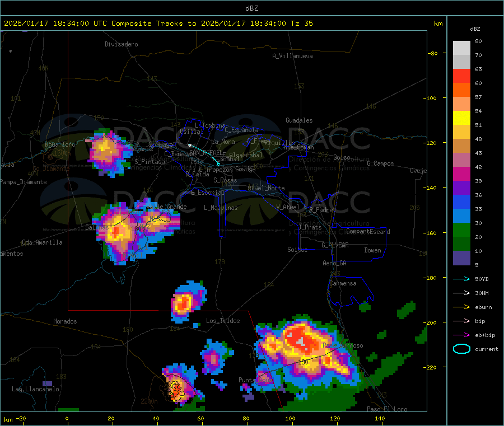Click the 'Paso_El_Loro' map label
This screenshot has height=426, width=504.
pos(387,409)
